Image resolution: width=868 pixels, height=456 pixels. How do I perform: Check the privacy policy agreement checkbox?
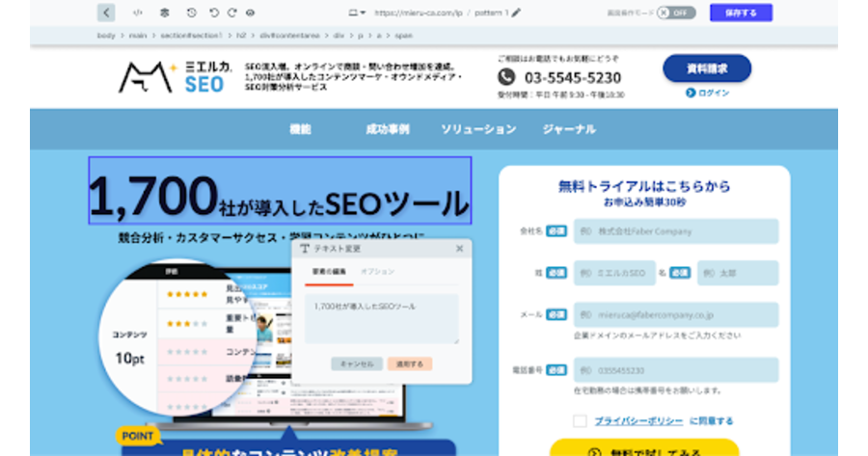point(580,421)
